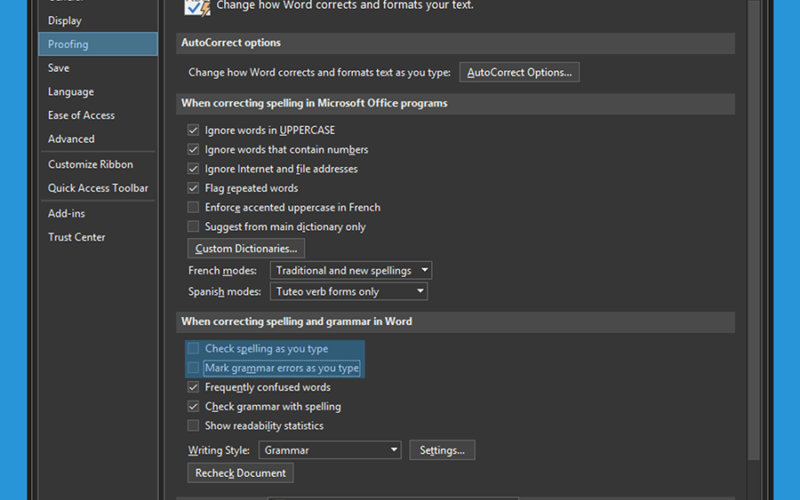This screenshot has width=800, height=500.
Task: Enable Enforce accented uppercase in French
Action: (193, 207)
